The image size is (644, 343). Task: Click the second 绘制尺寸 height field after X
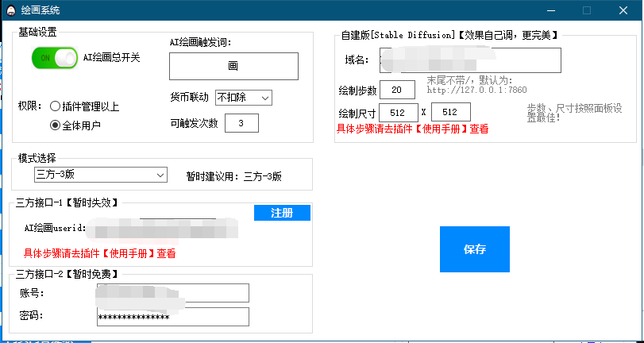tap(450, 112)
